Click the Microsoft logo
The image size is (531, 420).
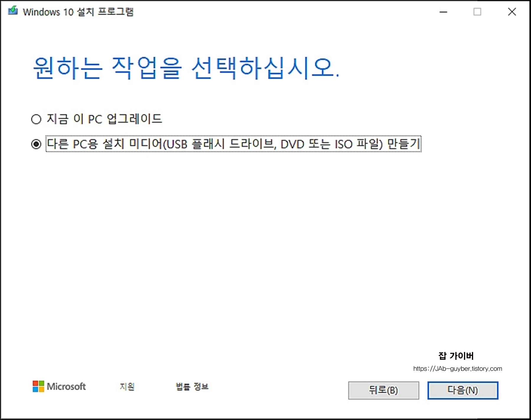(59, 386)
